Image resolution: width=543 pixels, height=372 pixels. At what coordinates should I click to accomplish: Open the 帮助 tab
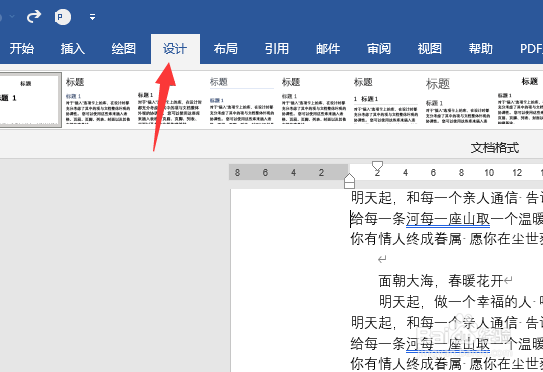click(481, 49)
